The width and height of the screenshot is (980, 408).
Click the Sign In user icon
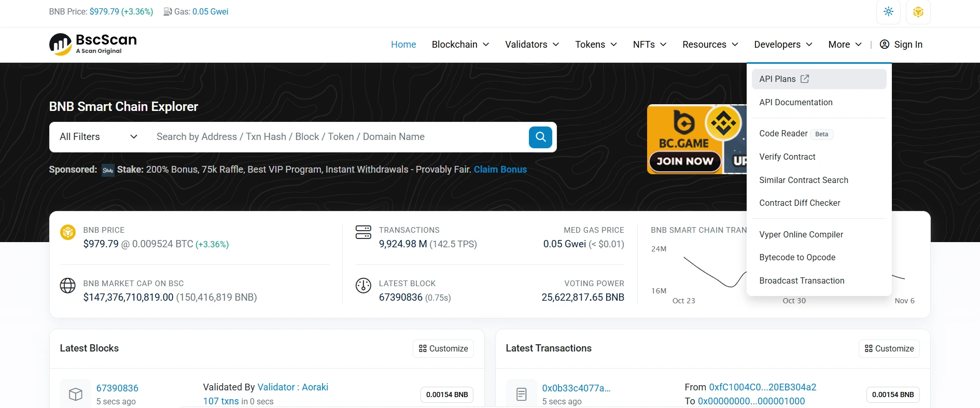point(885,45)
